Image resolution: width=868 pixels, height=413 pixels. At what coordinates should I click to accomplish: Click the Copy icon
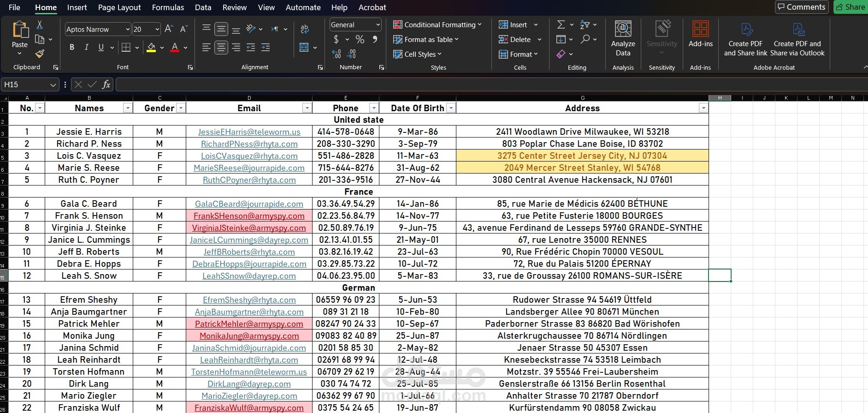(40, 39)
